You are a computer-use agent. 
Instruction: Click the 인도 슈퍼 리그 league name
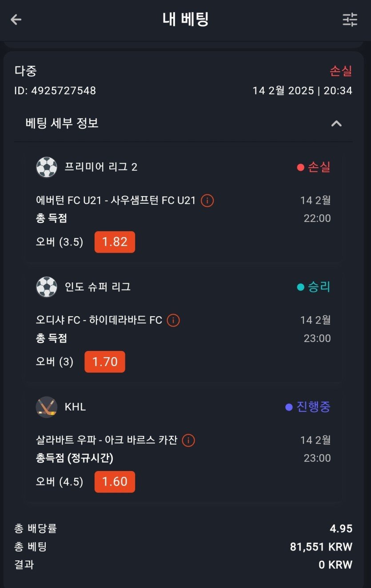click(x=98, y=287)
